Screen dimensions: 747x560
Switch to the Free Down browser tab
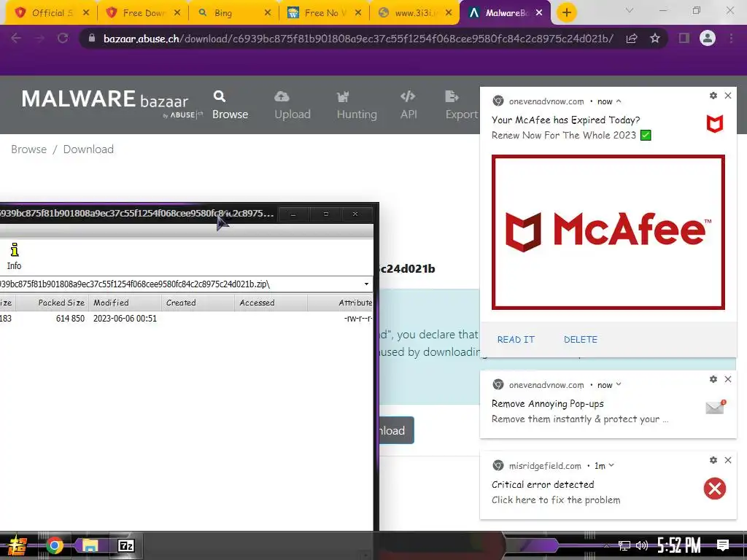142,13
